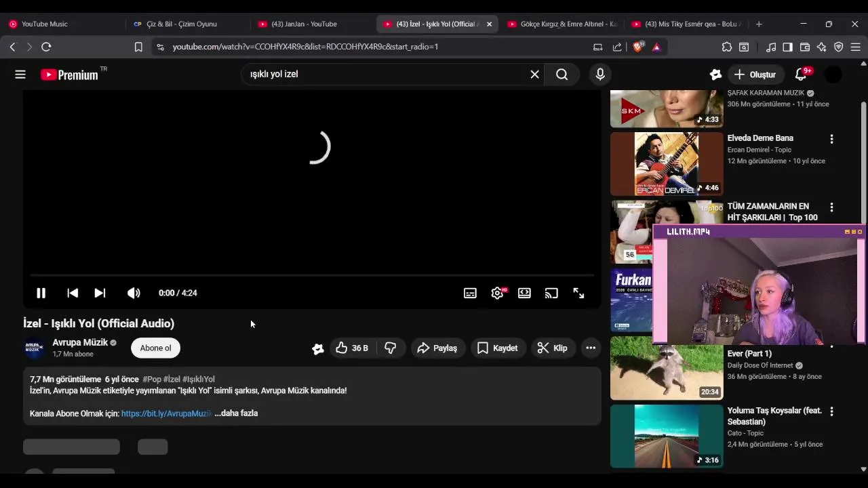This screenshot has height=488, width=868.
Task: Open the install-app icon in the address bar
Action: pos(597,47)
